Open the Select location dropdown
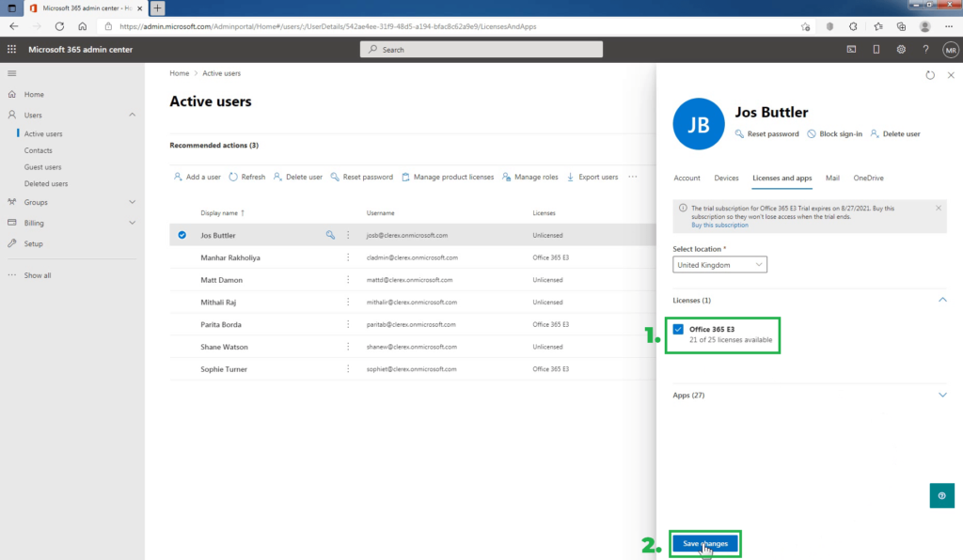The height and width of the screenshot is (560, 963). (x=719, y=265)
